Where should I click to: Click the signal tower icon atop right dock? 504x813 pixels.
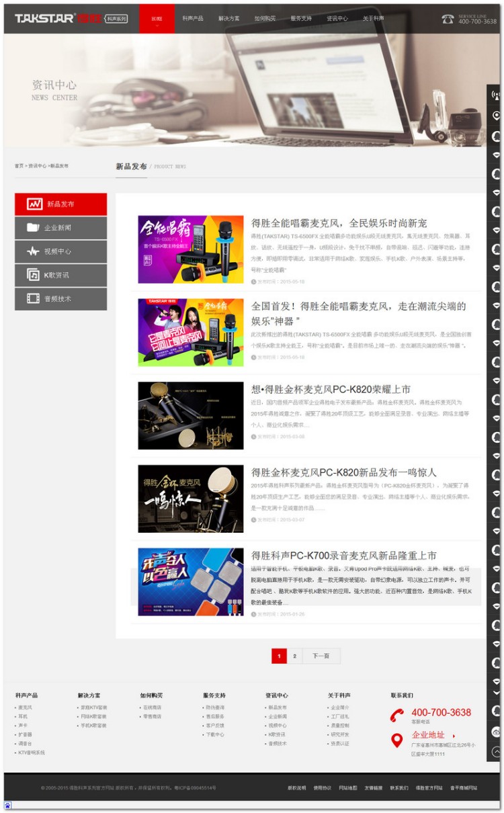(496, 95)
